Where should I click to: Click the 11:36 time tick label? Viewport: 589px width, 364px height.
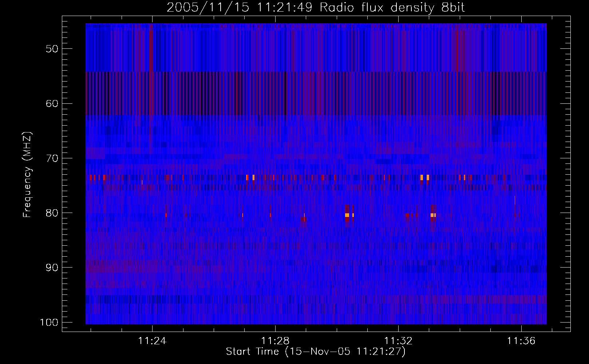click(522, 341)
